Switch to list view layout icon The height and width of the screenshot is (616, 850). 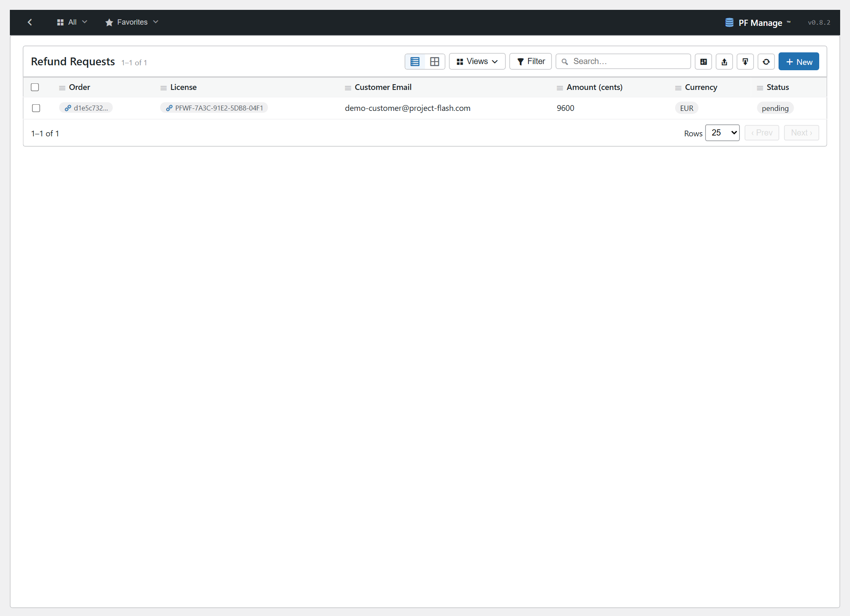tap(415, 62)
